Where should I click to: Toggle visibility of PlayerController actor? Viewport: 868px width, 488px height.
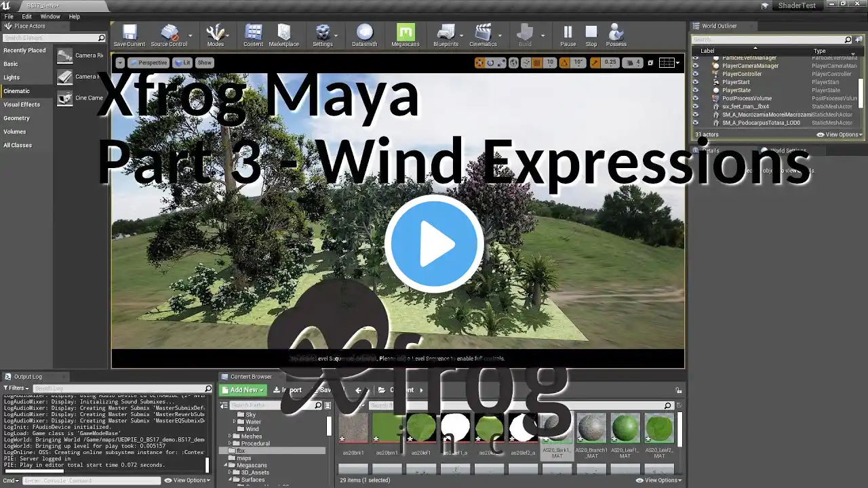[x=695, y=74]
